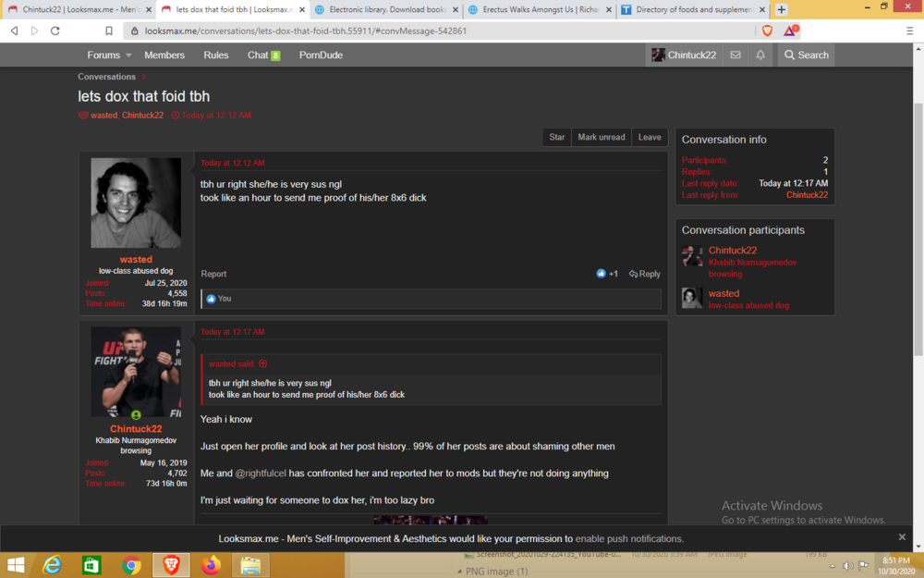This screenshot has height=578, width=924.
Task: Open a new browser tab
Action: tap(782, 9)
